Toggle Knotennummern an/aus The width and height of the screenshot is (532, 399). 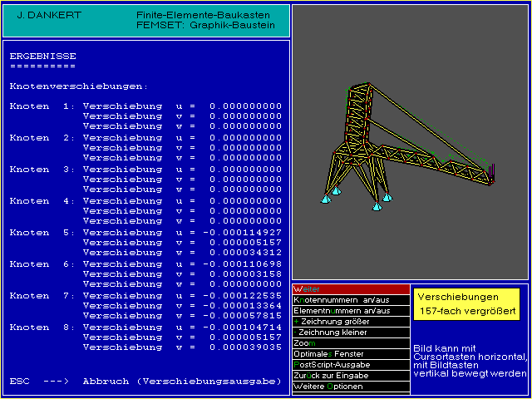pyautogui.click(x=351, y=299)
